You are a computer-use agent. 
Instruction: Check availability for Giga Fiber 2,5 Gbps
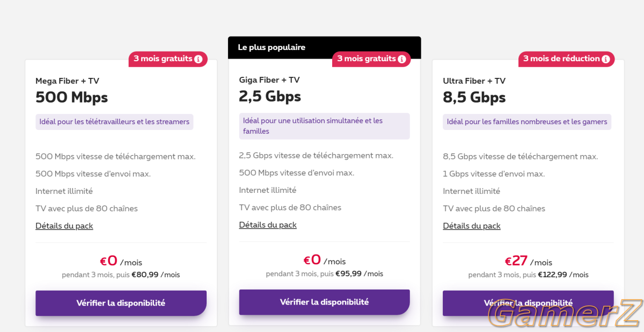pyautogui.click(x=324, y=302)
